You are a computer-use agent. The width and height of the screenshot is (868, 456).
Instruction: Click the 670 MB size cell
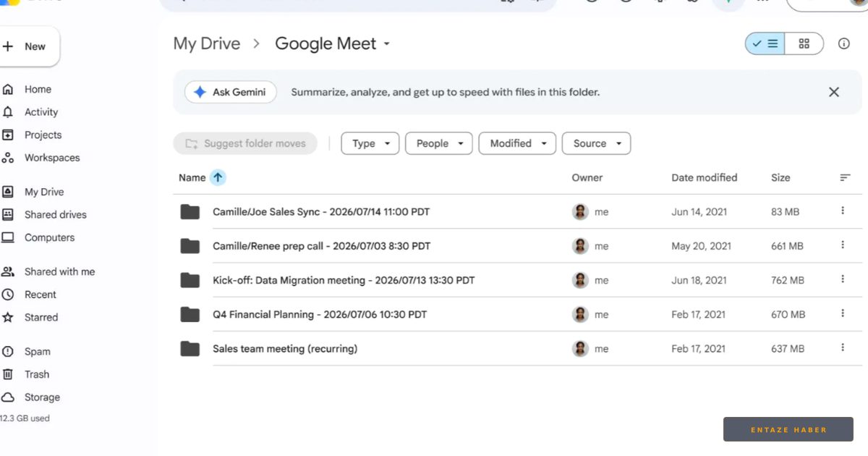tap(788, 315)
